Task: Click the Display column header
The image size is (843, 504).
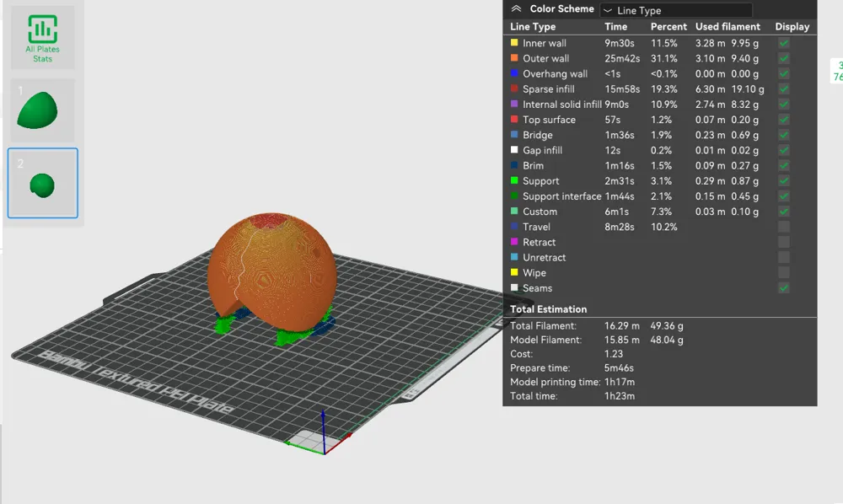Action: coord(792,26)
